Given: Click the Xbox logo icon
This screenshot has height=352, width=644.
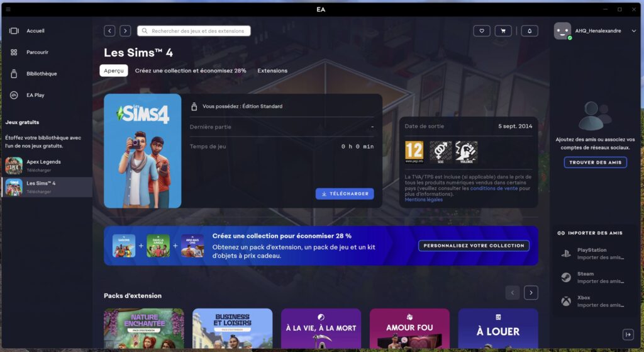Looking at the screenshot, I should coord(566,302).
